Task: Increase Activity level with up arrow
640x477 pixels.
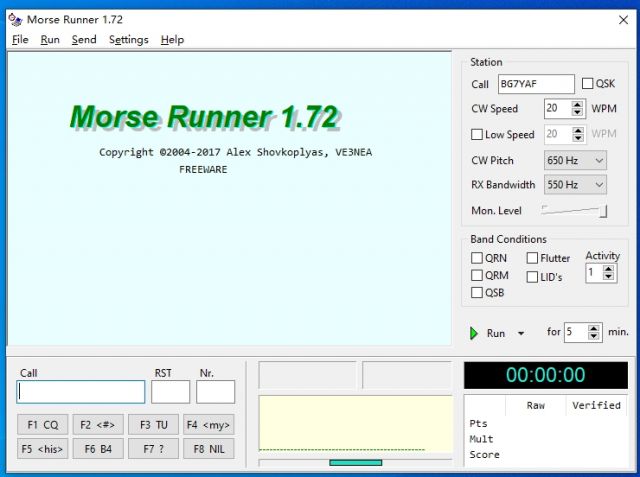Action: point(608,269)
